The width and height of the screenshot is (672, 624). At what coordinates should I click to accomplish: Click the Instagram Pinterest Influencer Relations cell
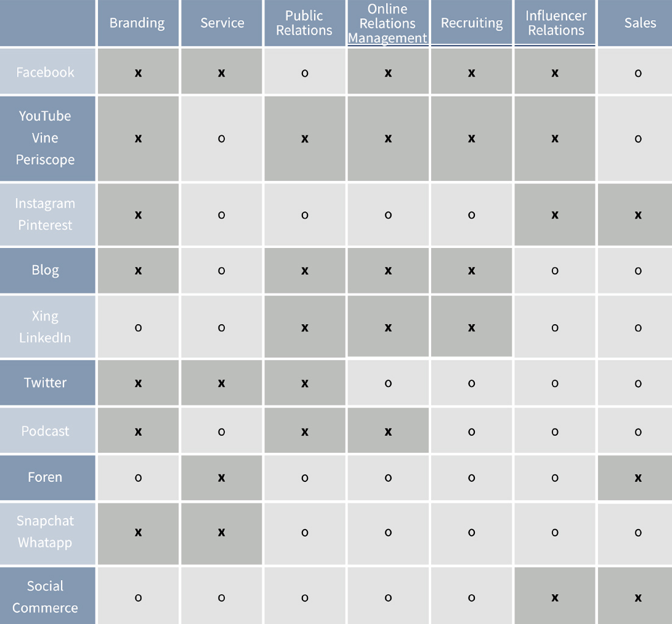[x=555, y=214]
